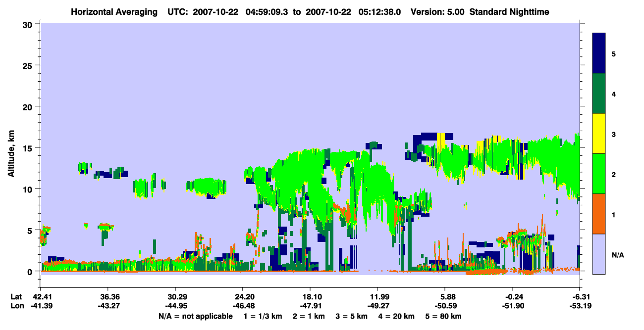
Task: Click the colorbar label '2'
Action: tap(614, 175)
